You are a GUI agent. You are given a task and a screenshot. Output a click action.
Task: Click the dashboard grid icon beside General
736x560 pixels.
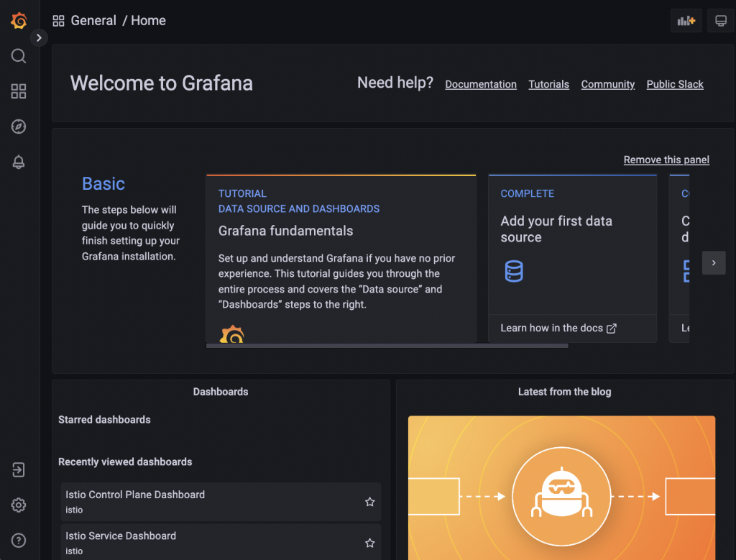pos(58,21)
